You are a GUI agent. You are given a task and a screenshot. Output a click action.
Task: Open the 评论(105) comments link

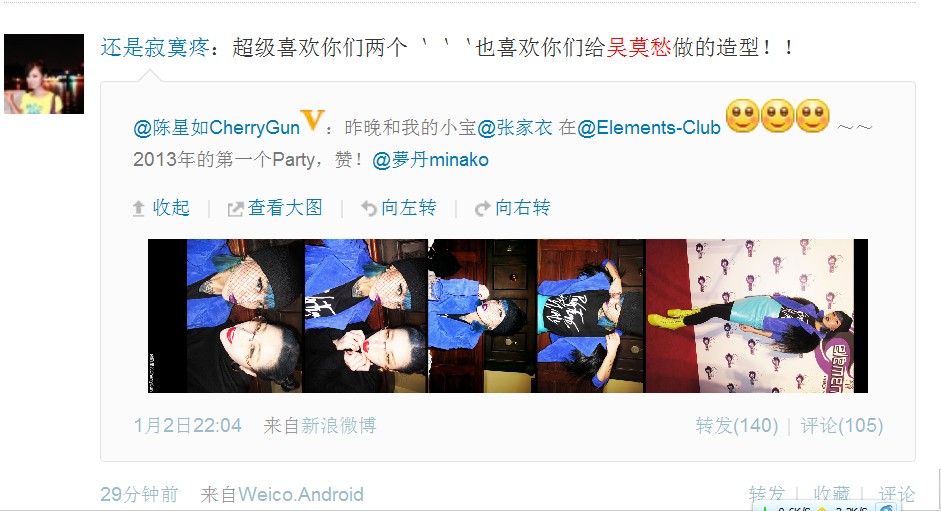[842, 426]
